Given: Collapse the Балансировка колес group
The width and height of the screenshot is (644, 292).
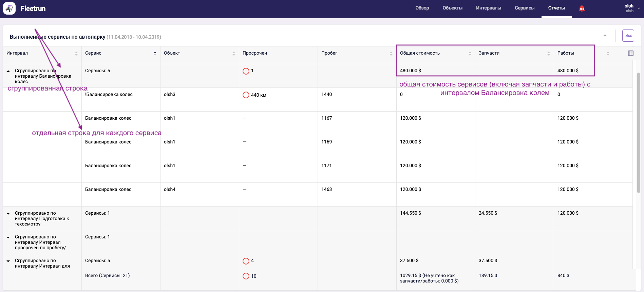Looking at the screenshot, I should (x=8, y=71).
